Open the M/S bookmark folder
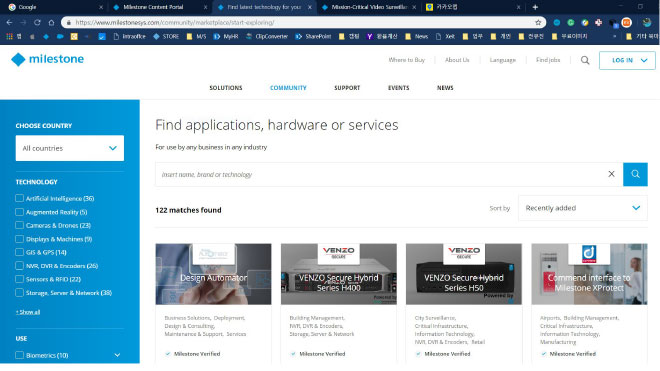Viewport: 660px width, 371px height. [x=196, y=37]
